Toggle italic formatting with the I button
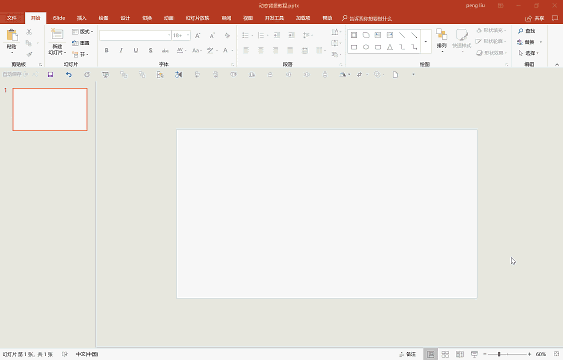Viewport: 563px width, 360px height. [121, 51]
